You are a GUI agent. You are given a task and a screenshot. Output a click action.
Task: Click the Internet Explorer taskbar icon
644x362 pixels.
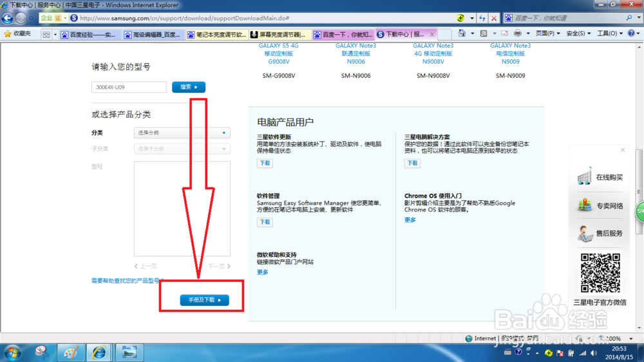pyautogui.click(x=99, y=352)
